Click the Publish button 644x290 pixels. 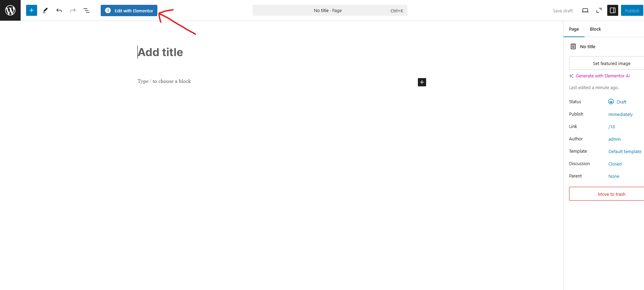point(632,10)
